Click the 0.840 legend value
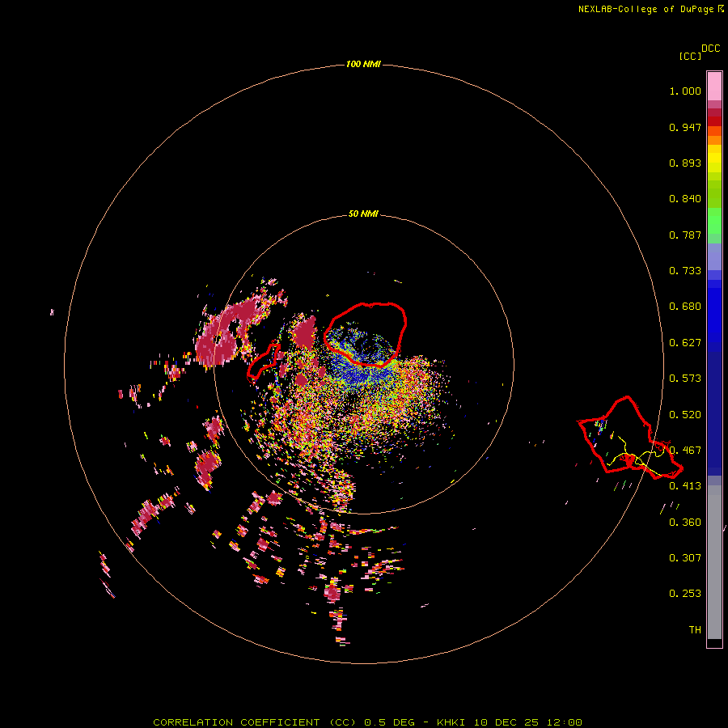Viewport: 728px width, 728px height. [x=685, y=199]
